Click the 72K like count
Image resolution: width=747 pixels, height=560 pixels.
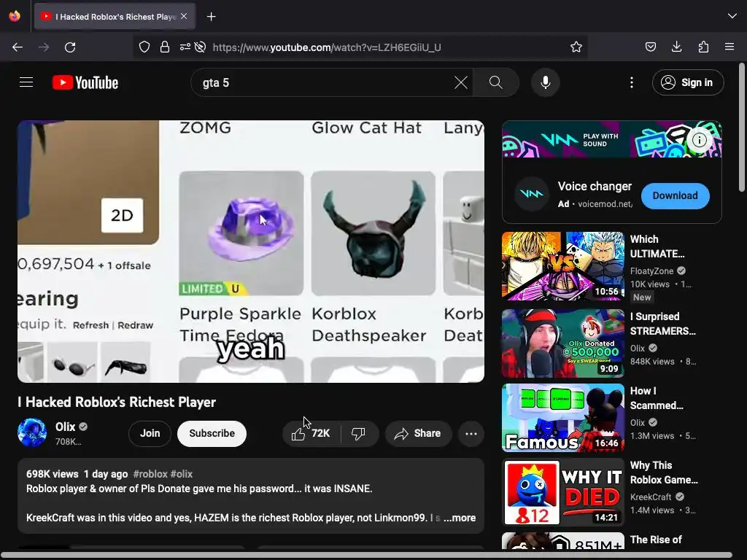[x=321, y=433]
